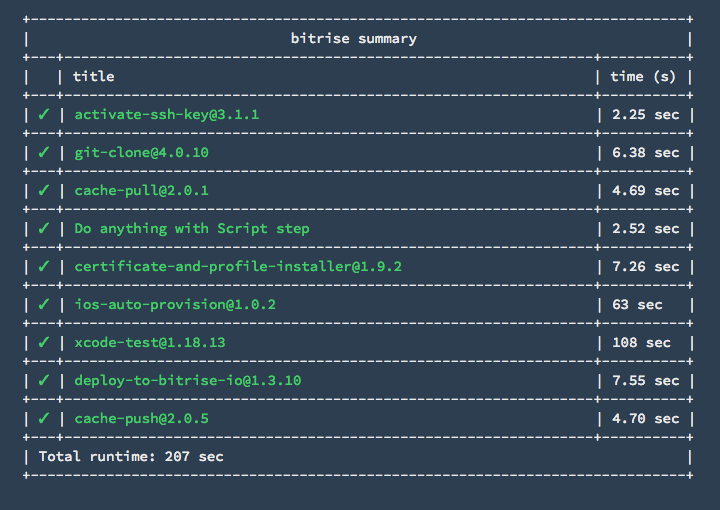The image size is (720, 510).
Task: Click the checkmark for certificate-and-profile-installer
Action: pos(43,266)
